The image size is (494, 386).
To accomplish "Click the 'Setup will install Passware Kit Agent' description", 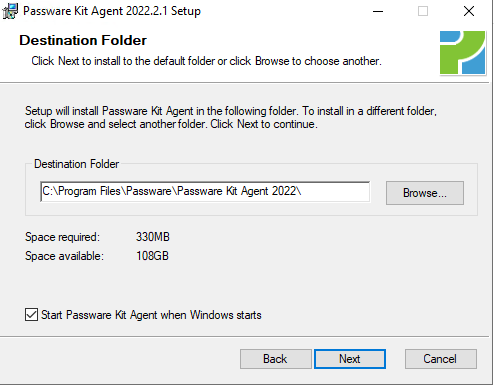I will point(231,117).
